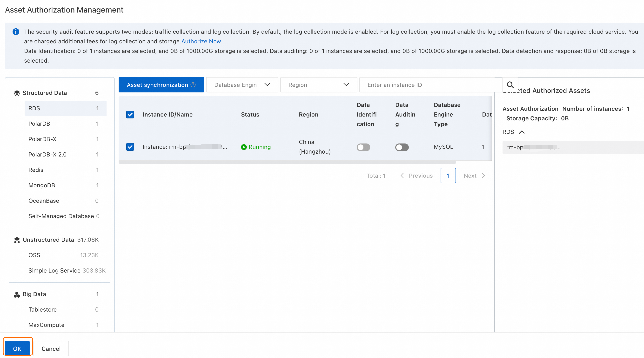644x358 pixels.
Task: Click the table horizontal scrollbar
Action: click(287, 162)
